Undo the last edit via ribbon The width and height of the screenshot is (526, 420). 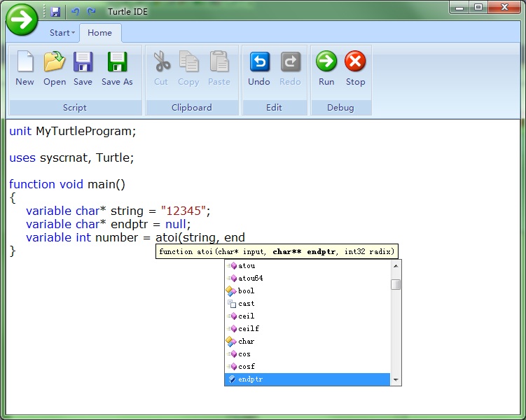[259, 69]
